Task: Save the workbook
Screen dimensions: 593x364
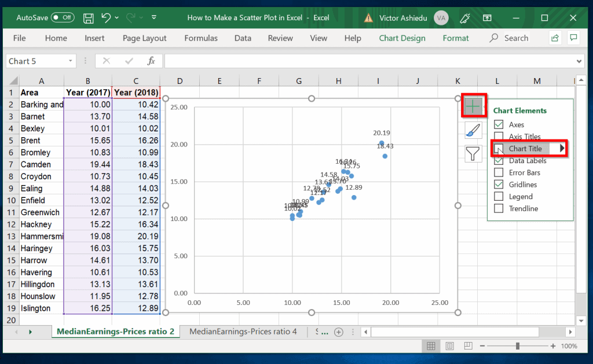Action: 88,17
